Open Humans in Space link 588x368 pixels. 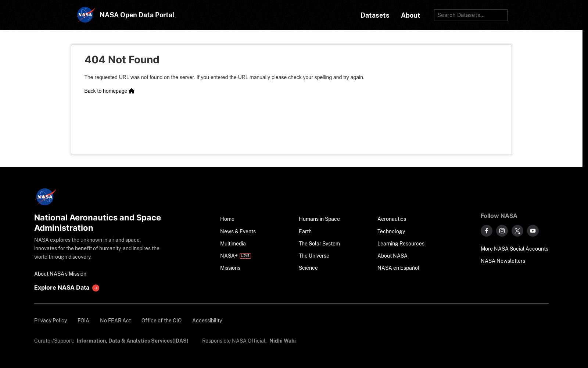click(x=319, y=219)
